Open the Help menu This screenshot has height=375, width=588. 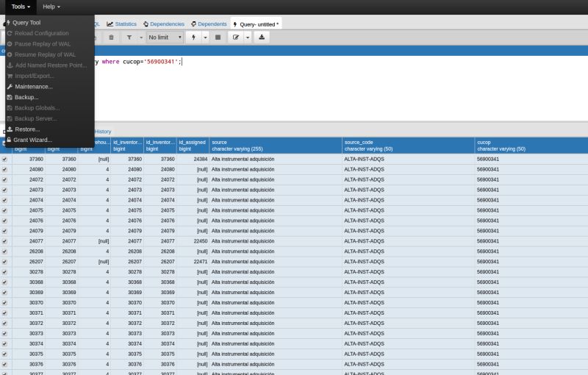[51, 7]
